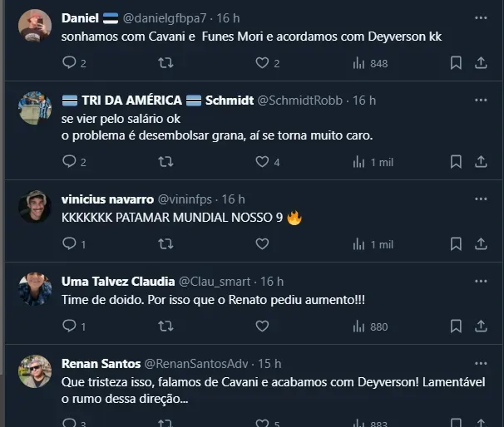Open more options on Schmidt's tweet
The width and height of the screenshot is (504, 427).
[481, 100]
